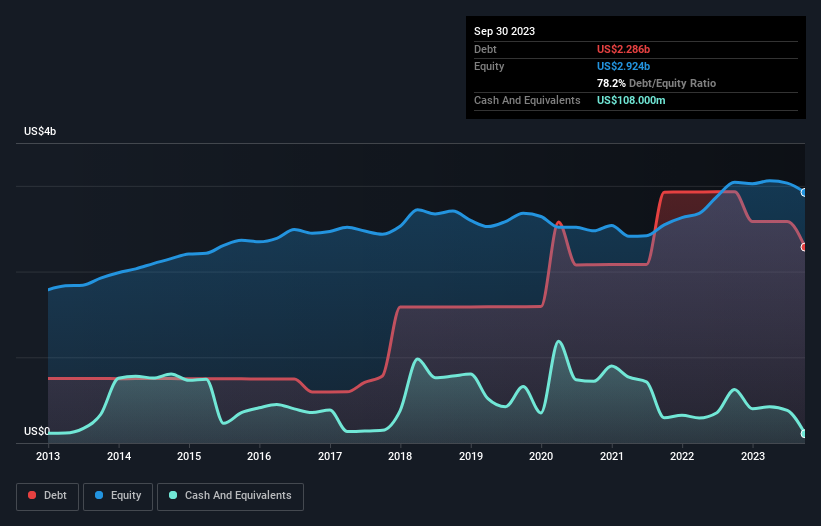Click the Debt row label in tooltip
Image resolution: width=821 pixels, height=526 pixels.
click(x=485, y=49)
